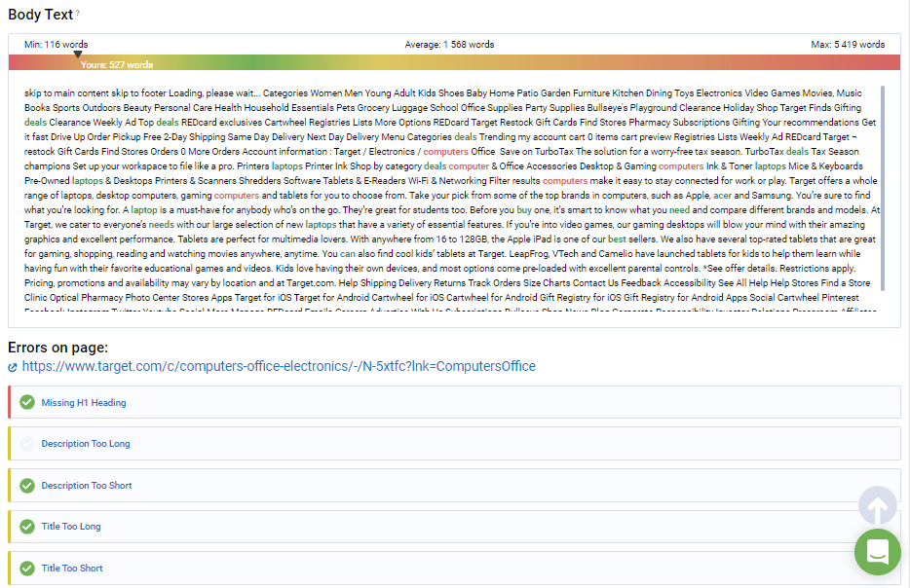Click the help icon beside Body Text

(x=78, y=14)
